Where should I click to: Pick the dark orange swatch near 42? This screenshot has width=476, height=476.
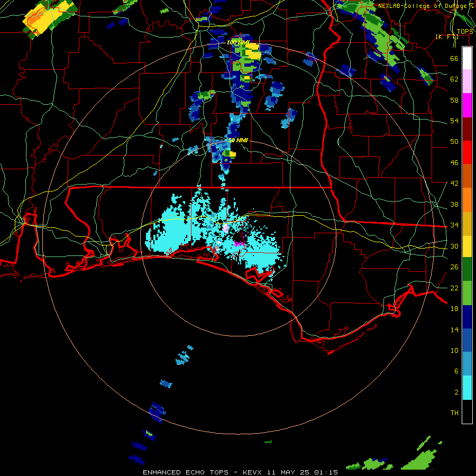click(x=467, y=176)
